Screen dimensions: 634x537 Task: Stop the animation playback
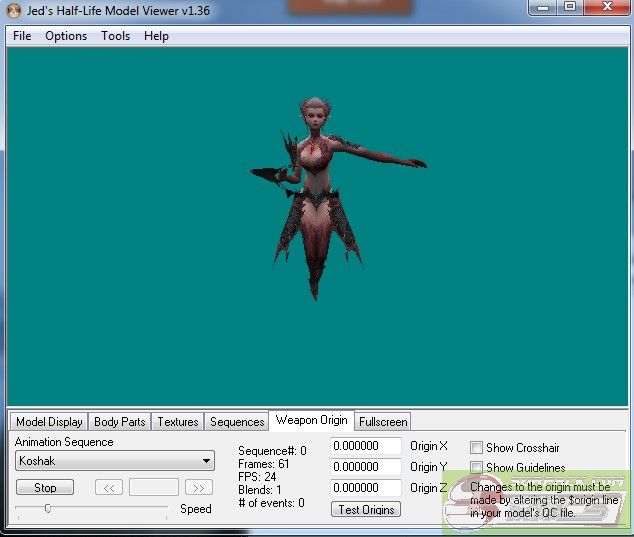[x=45, y=488]
